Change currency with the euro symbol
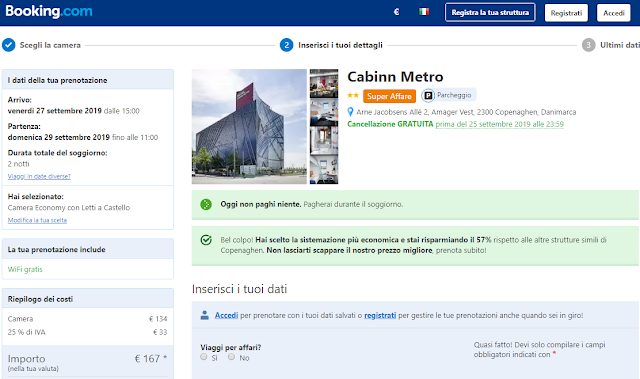The height and width of the screenshot is (379, 640). tap(396, 12)
